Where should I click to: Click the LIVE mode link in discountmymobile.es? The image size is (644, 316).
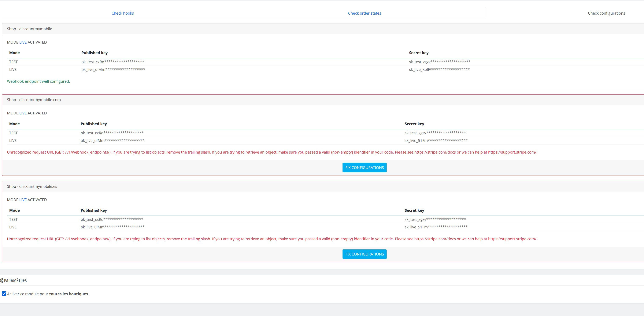click(23, 200)
